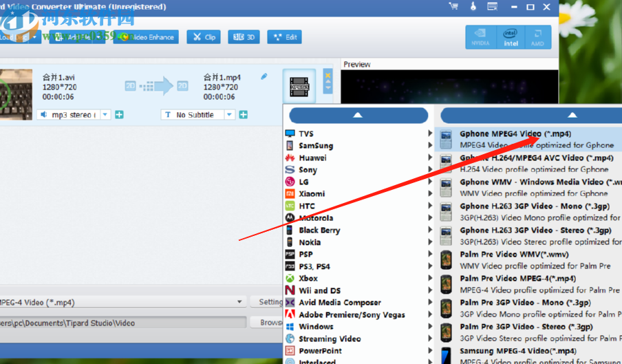The image size is (622, 364).
Task: Toggle AMD acceleration icon
Action: click(x=537, y=37)
